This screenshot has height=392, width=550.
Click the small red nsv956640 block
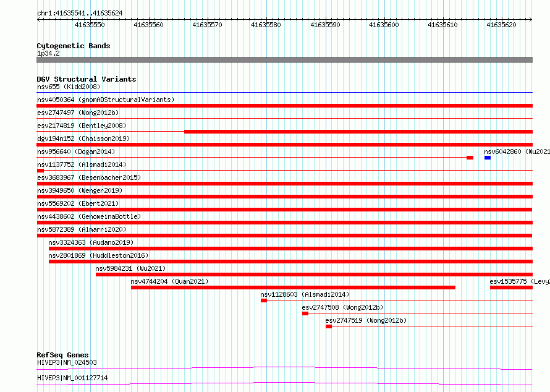[x=470, y=158]
